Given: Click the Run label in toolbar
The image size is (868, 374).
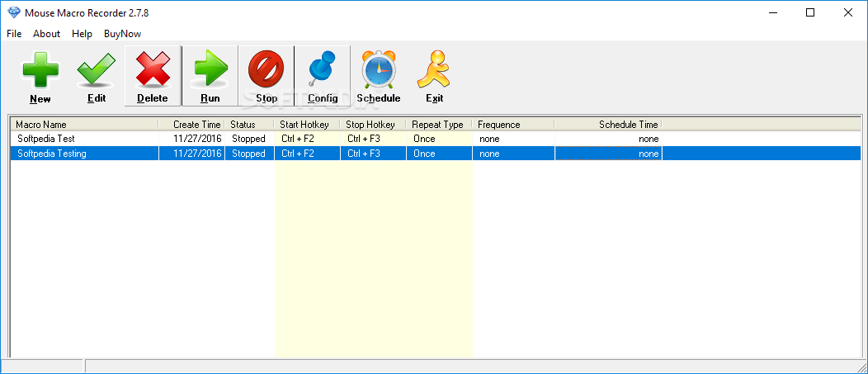Looking at the screenshot, I should click(x=210, y=98).
